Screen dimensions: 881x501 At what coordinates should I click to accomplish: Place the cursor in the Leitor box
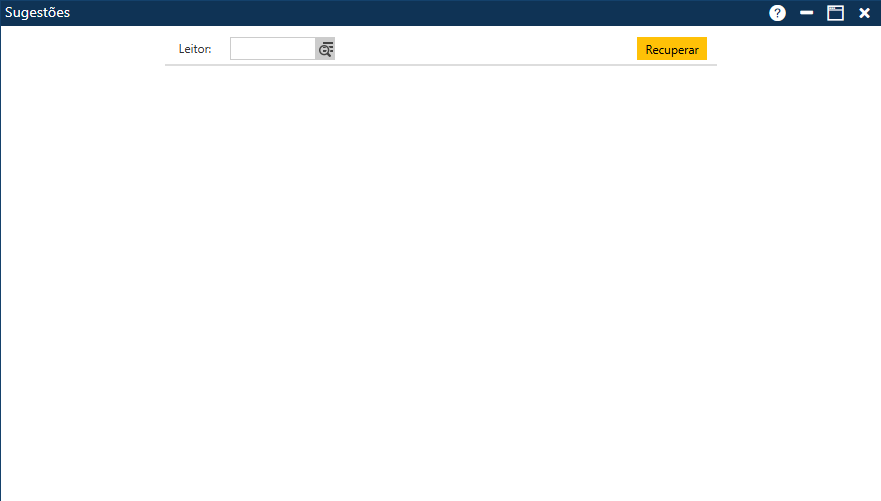[x=272, y=49]
